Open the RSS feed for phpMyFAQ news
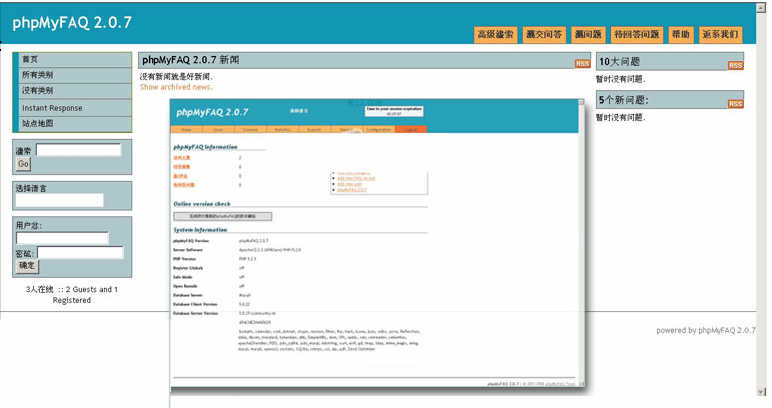The image size is (772, 408). pyautogui.click(x=582, y=63)
